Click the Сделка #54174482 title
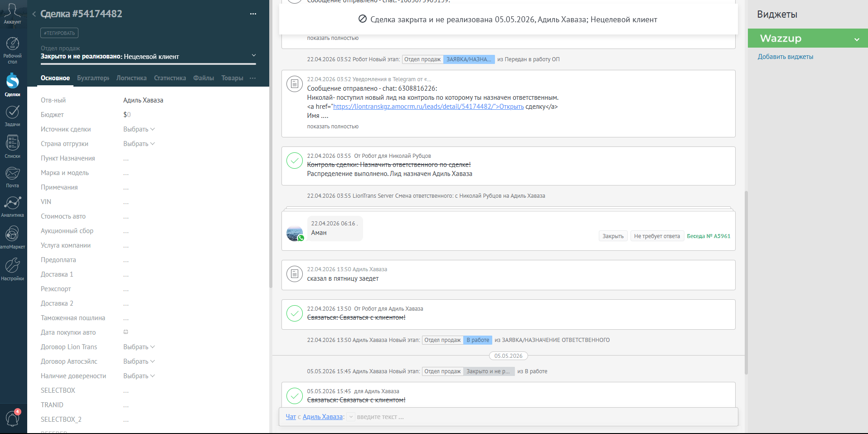The width and height of the screenshot is (868, 434). [x=81, y=14]
